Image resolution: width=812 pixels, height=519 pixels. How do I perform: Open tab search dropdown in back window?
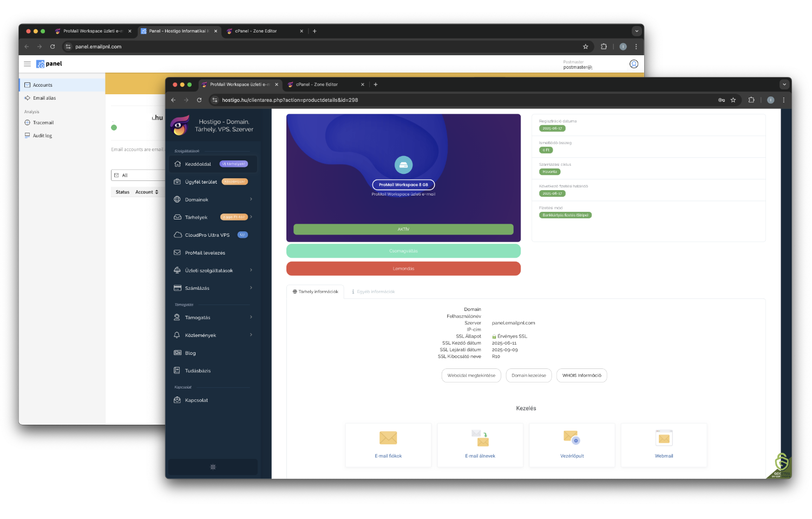637,31
